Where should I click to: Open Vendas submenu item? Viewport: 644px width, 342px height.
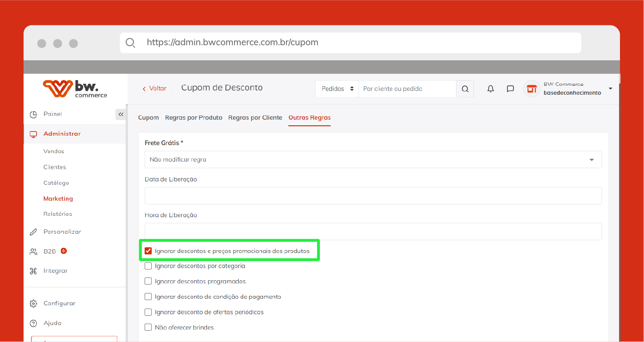click(54, 151)
